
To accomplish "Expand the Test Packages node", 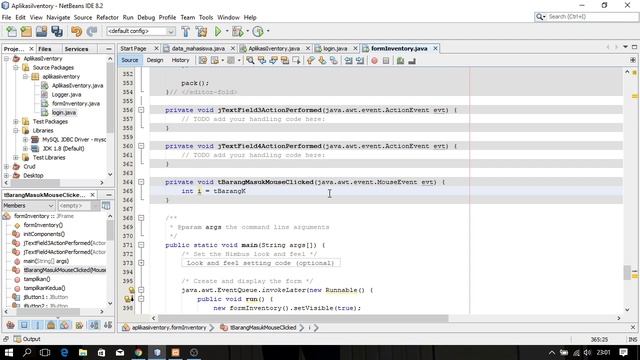I will [x=16, y=122].
